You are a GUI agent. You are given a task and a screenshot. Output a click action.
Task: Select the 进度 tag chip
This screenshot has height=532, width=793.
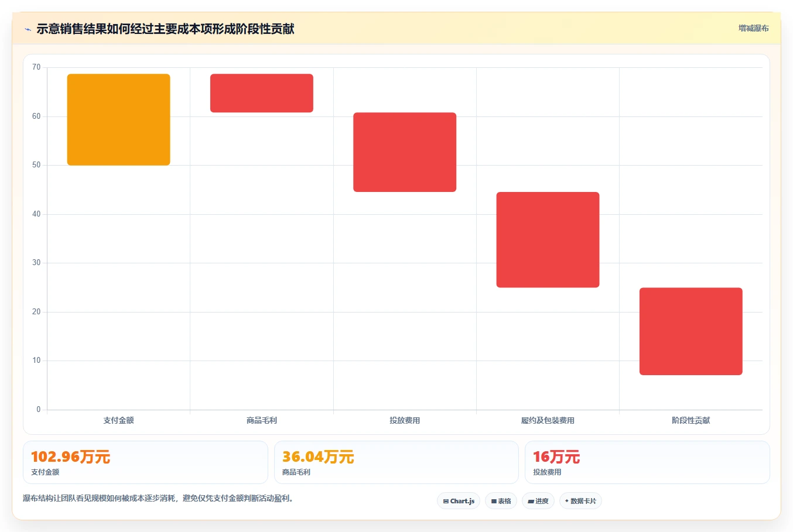[x=538, y=501]
